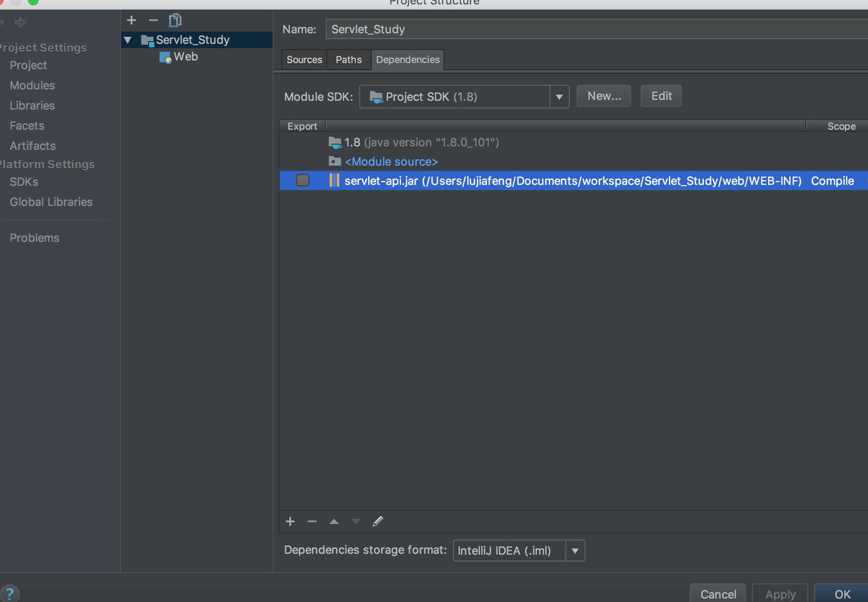This screenshot has width=868, height=602.
Task: Open the Module SDK dropdown
Action: click(559, 97)
